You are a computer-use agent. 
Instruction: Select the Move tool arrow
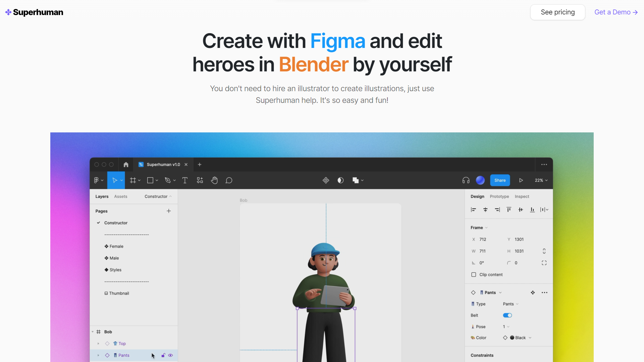click(x=115, y=180)
